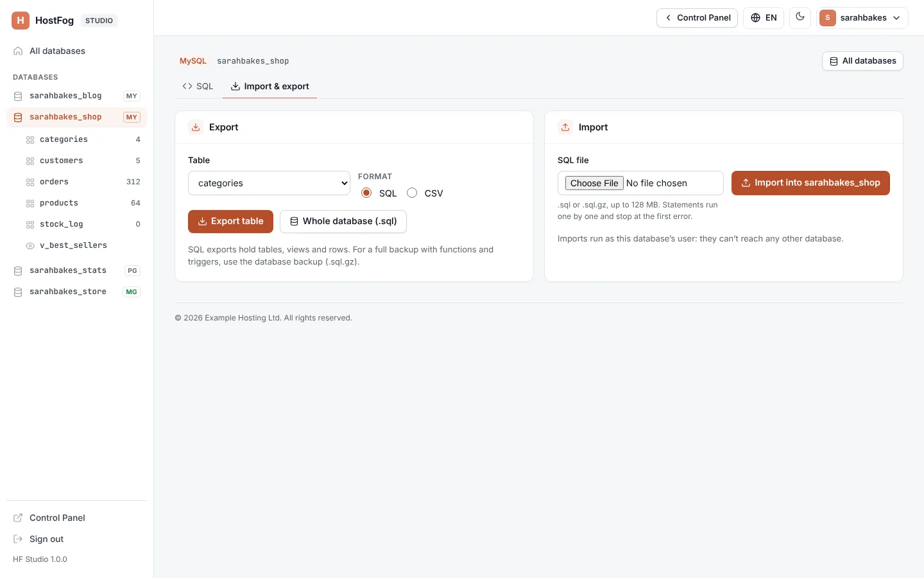Click the STUDIO badge near the logo
The height and width of the screenshot is (578, 924).
tap(99, 21)
